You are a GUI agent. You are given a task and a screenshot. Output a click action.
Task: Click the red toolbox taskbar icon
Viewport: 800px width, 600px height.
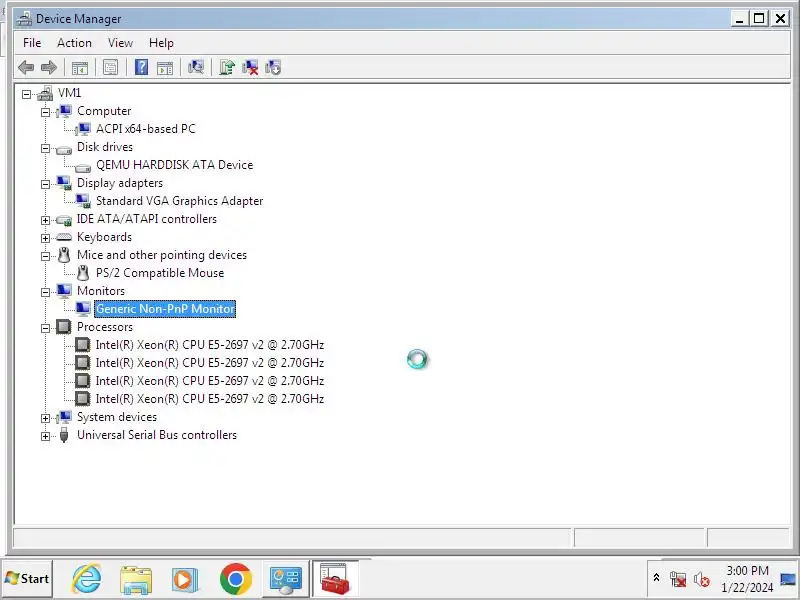335,579
